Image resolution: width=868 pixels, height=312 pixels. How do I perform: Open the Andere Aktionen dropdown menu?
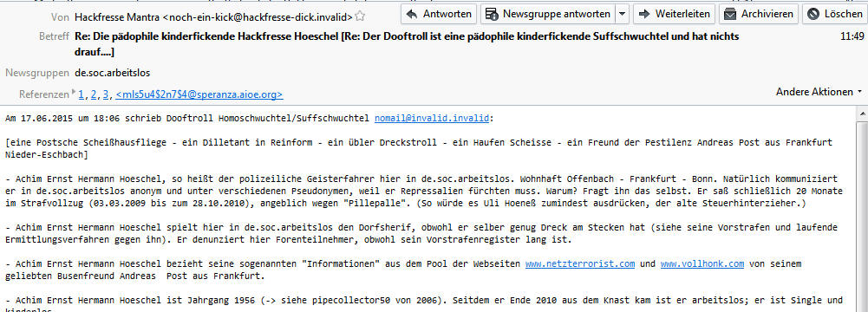click(819, 92)
